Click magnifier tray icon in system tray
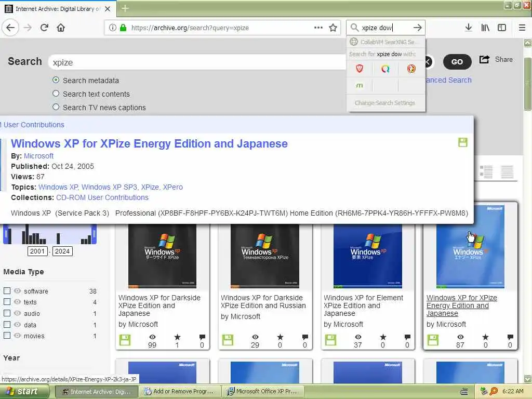Image resolution: width=532 pixels, height=399 pixels. [x=494, y=391]
